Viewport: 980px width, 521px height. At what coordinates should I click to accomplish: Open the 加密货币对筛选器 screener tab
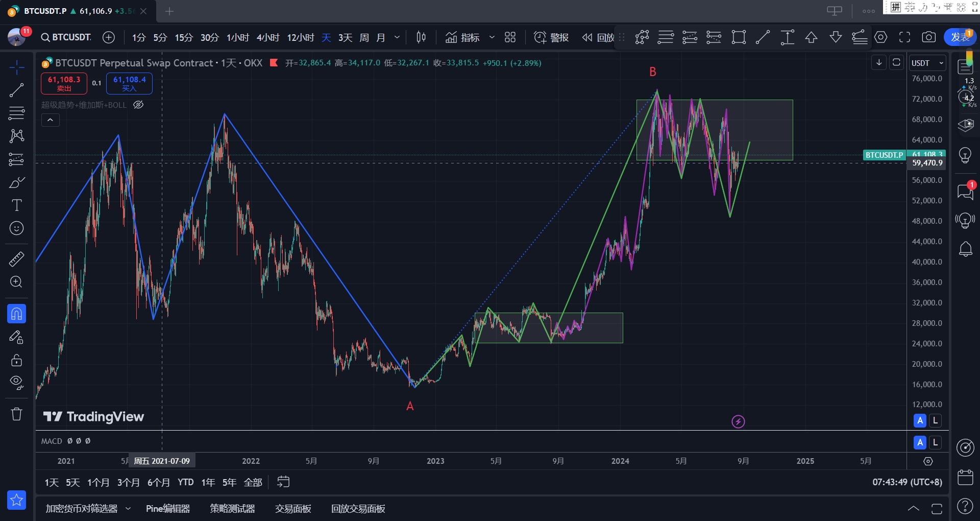[x=82, y=509]
